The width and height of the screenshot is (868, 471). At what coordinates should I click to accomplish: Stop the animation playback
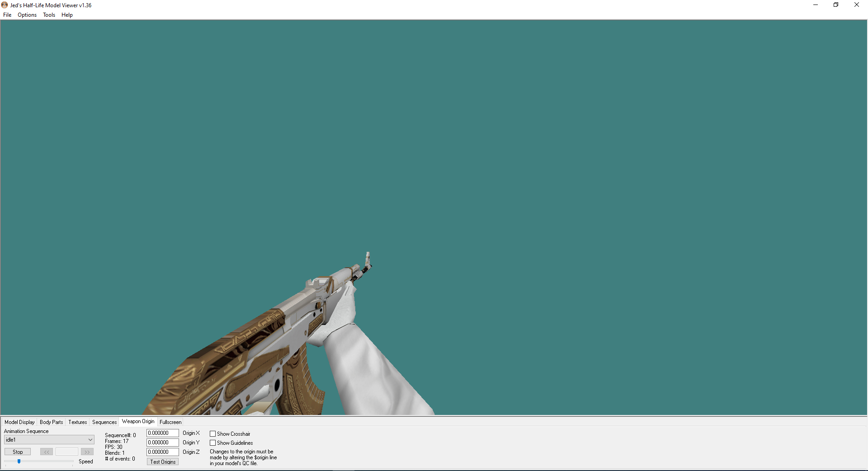(x=18, y=452)
